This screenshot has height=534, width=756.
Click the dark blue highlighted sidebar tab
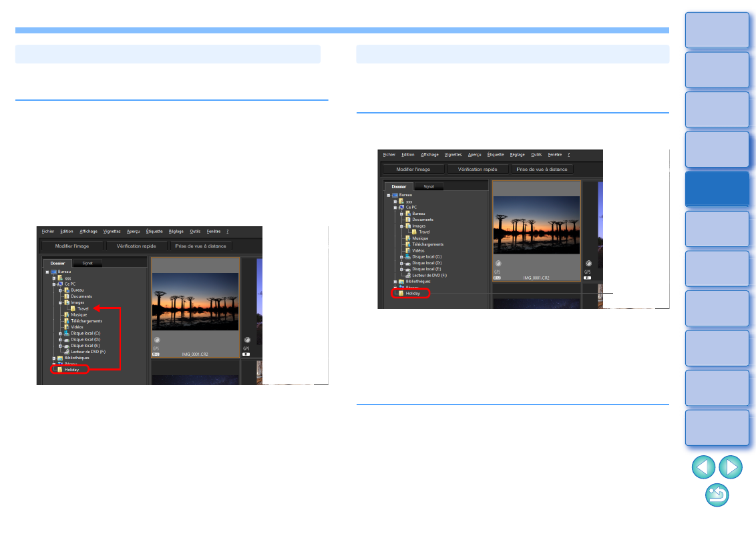(x=717, y=189)
